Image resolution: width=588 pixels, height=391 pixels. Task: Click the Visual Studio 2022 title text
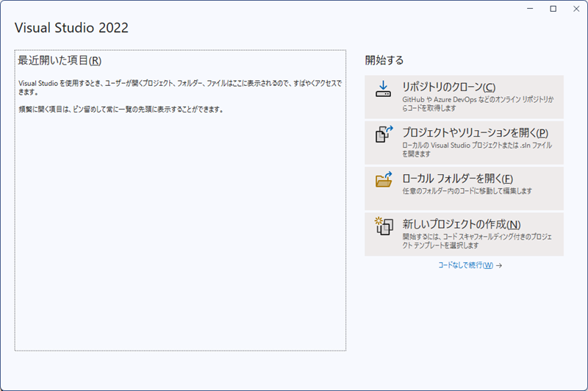(71, 28)
